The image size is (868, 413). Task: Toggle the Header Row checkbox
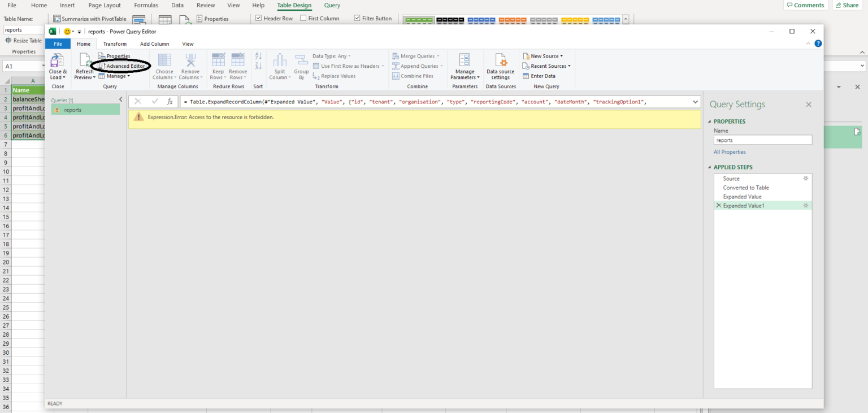click(x=258, y=18)
